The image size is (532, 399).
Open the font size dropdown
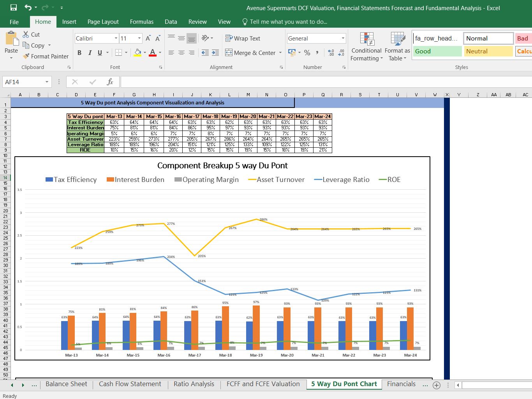139,38
